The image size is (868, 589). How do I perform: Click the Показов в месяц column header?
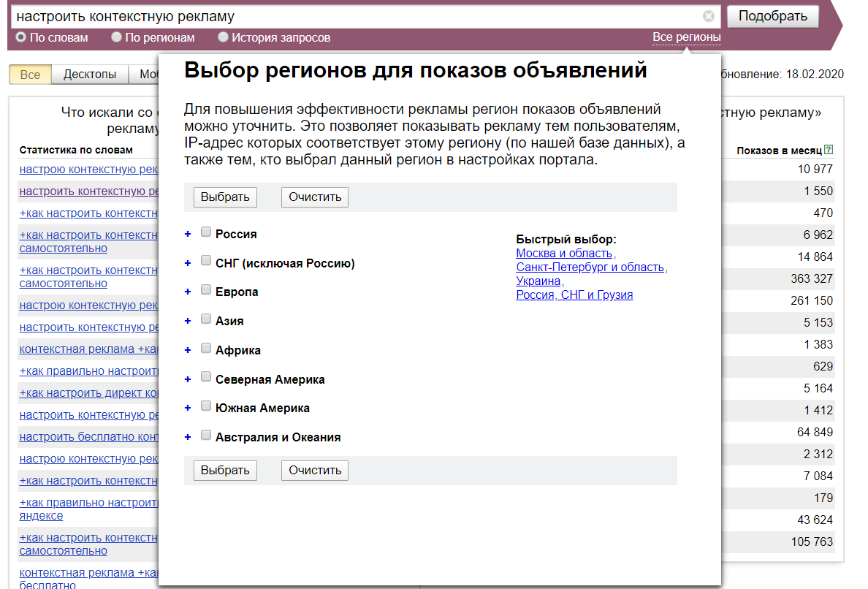tap(779, 150)
